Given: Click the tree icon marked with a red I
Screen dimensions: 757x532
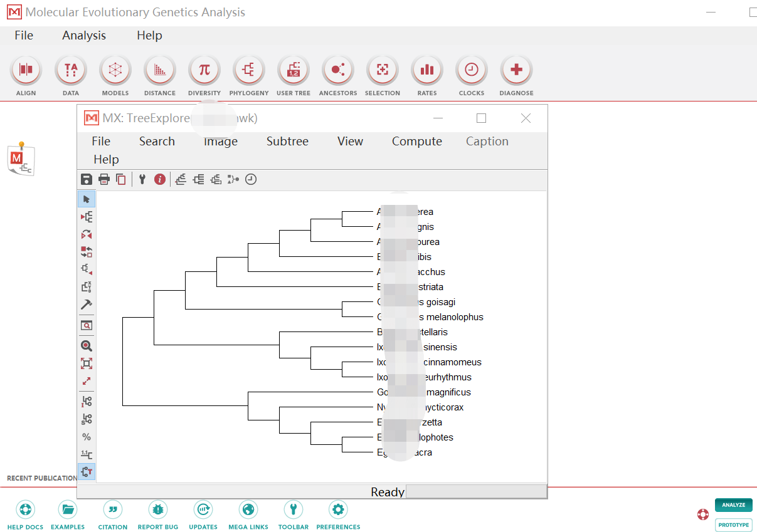Looking at the screenshot, I should [x=87, y=402].
